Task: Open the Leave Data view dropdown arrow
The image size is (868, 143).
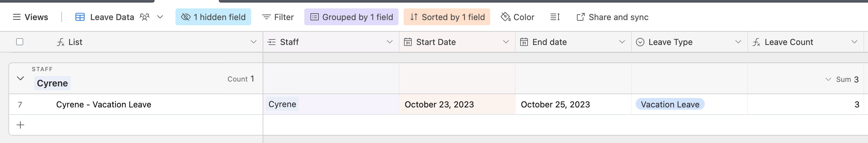Action: [x=160, y=17]
